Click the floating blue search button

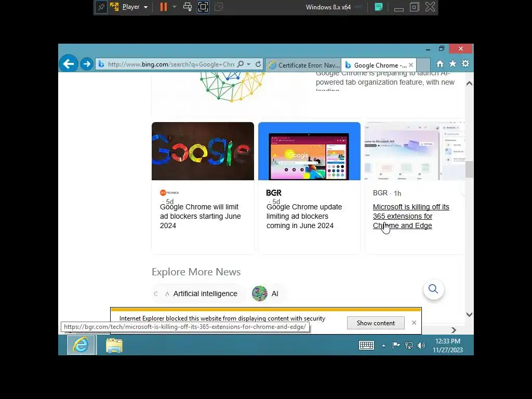click(433, 289)
